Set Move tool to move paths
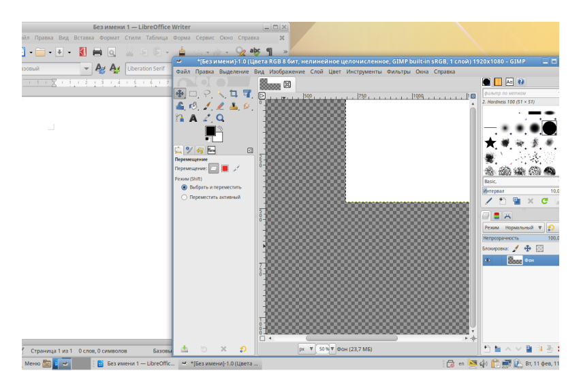 [236, 168]
